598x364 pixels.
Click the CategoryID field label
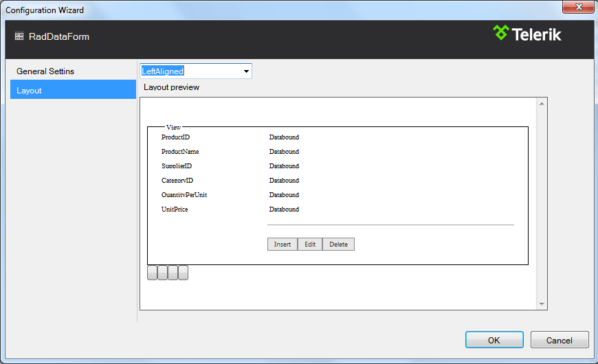click(x=177, y=181)
